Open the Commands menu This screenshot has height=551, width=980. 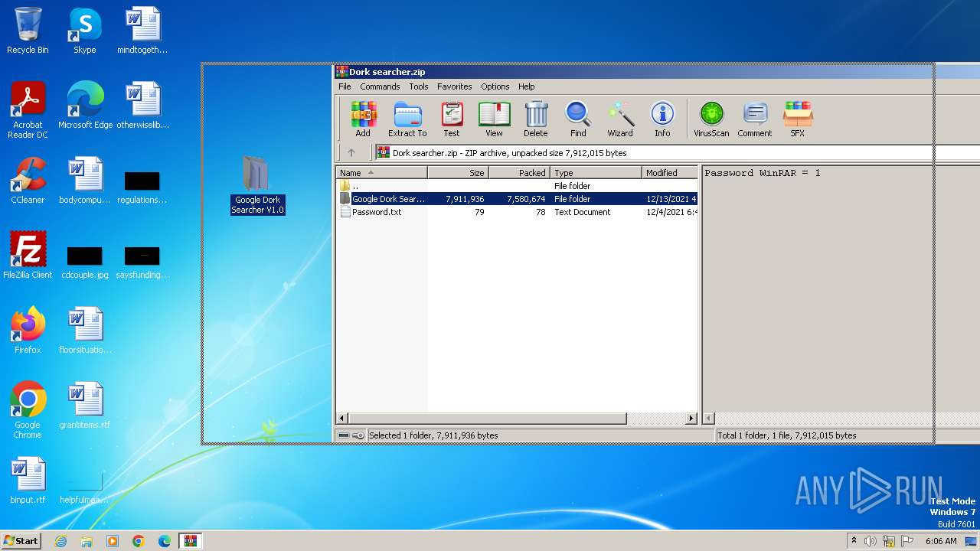[380, 86]
